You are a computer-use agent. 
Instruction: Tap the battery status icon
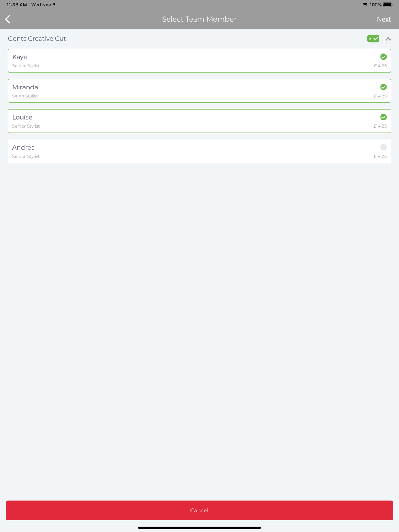[x=388, y=5]
